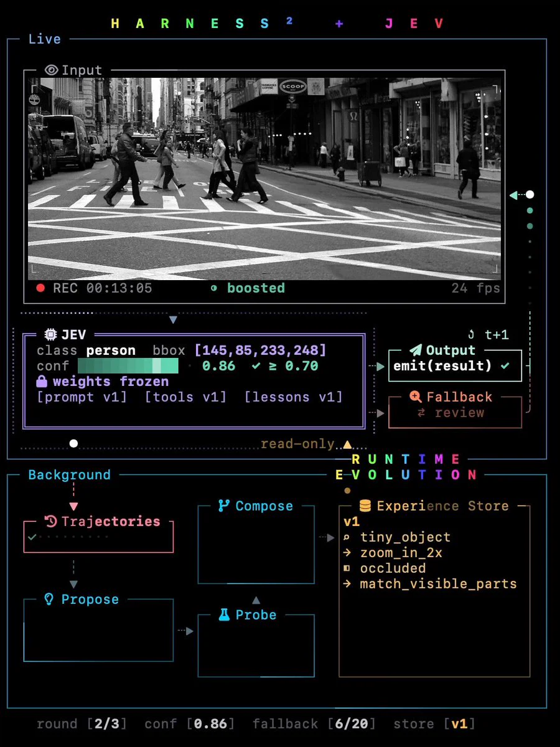Click the arrow icon before match_visible_parts
560x747 pixels.
tap(347, 584)
